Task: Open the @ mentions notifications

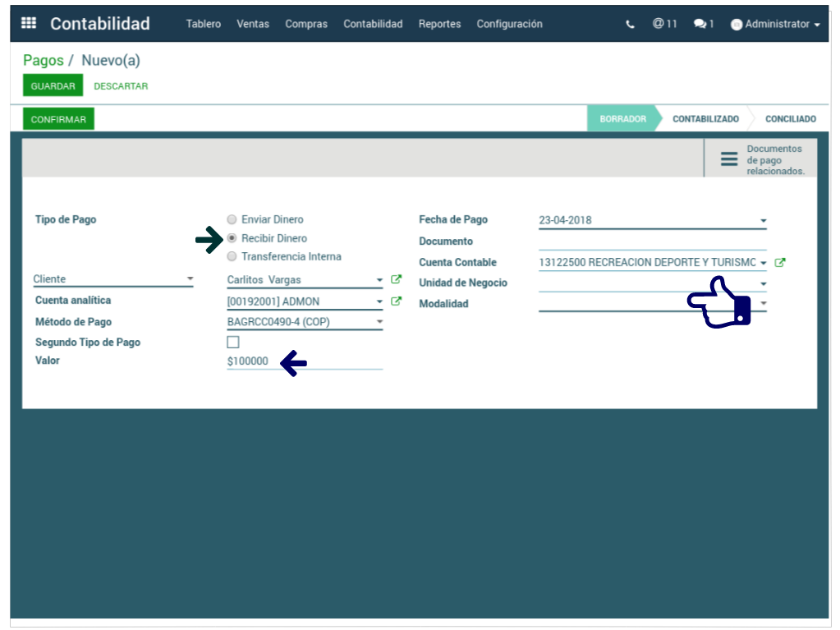Action: 664,24
